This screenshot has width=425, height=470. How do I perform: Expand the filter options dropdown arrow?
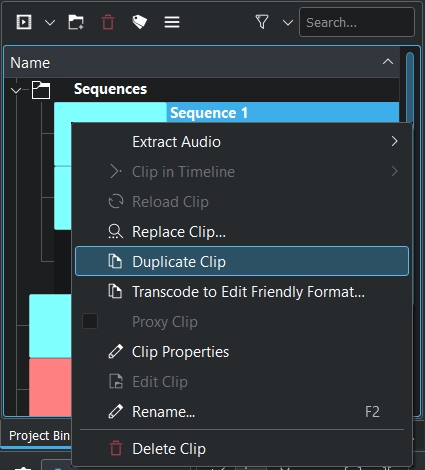pyautogui.click(x=288, y=23)
